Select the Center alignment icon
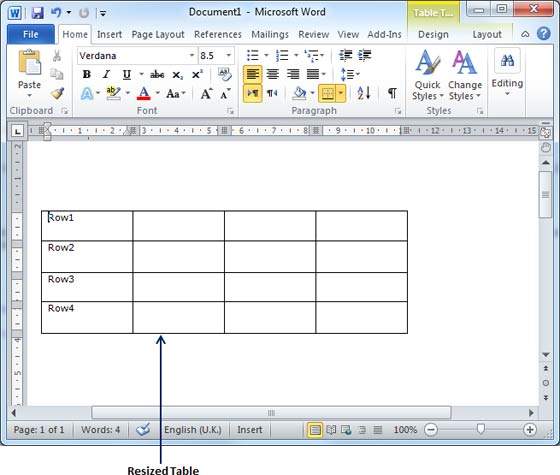This screenshot has height=475, width=560. pyautogui.click(x=272, y=74)
